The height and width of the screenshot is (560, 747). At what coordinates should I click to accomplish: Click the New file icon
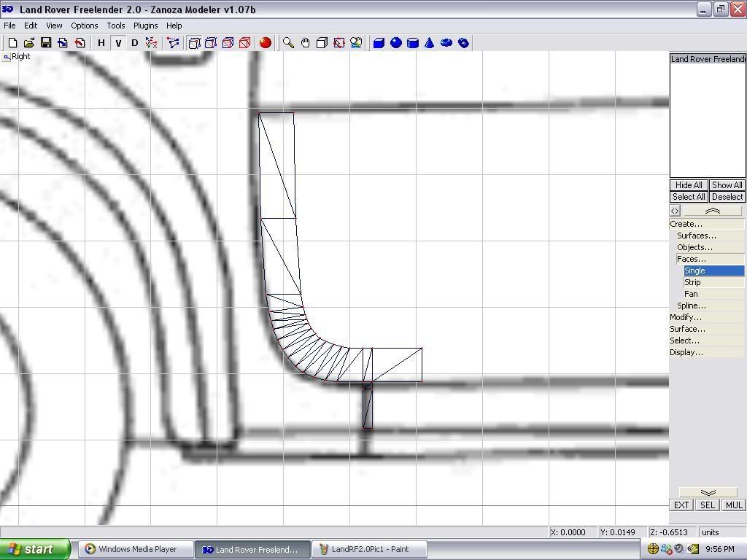click(12, 43)
